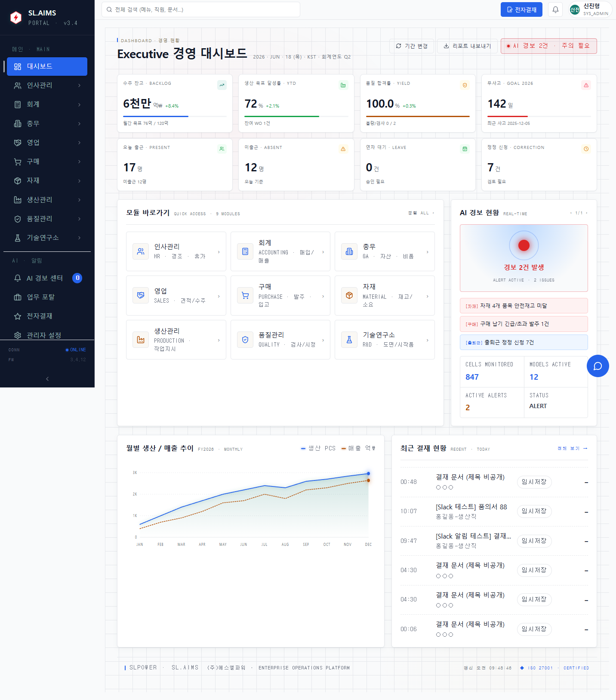Open the notification bell in header

pos(555,9)
